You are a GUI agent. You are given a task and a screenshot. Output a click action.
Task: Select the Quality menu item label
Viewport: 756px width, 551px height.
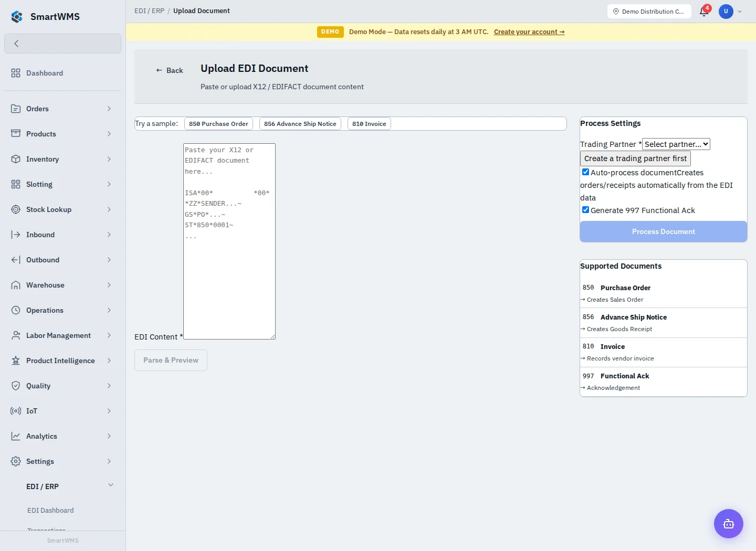coord(38,386)
